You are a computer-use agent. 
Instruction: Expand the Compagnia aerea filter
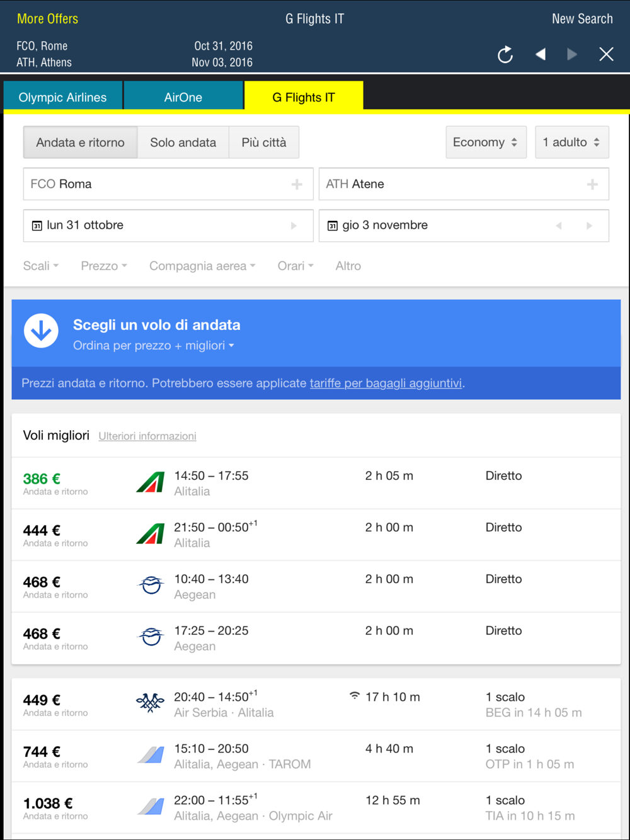pyautogui.click(x=202, y=266)
